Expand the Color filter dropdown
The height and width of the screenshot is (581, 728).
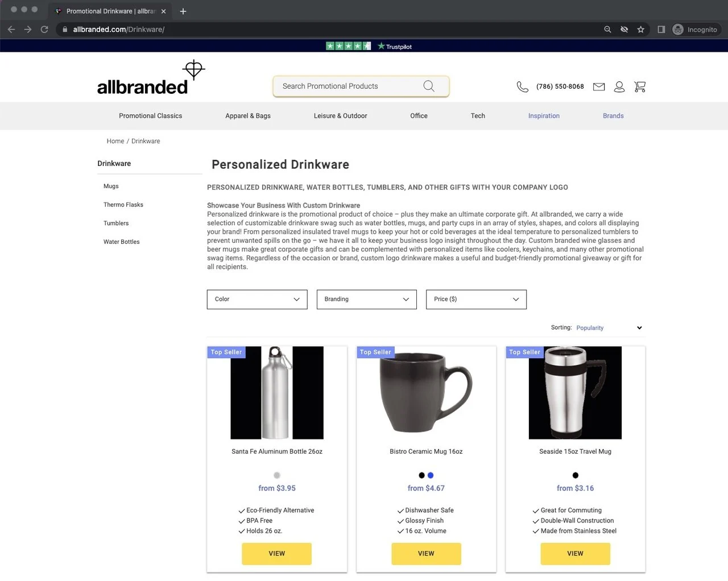(x=257, y=300)
